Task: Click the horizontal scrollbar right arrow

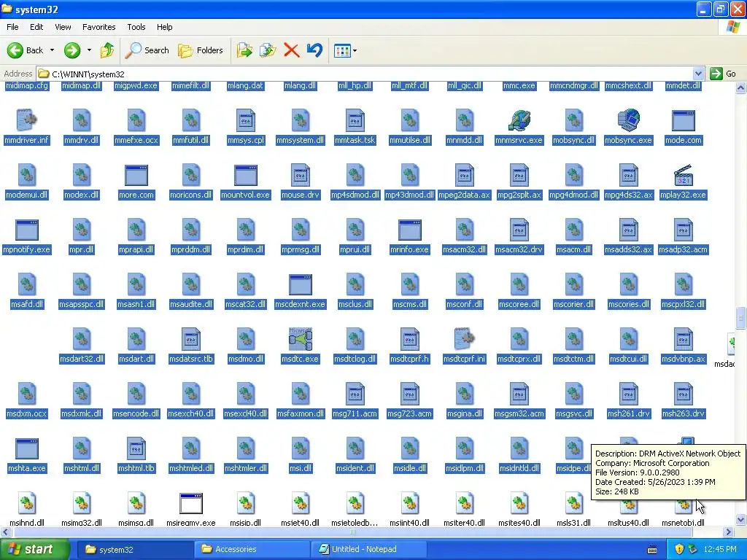Action: [x=729, y=532]
